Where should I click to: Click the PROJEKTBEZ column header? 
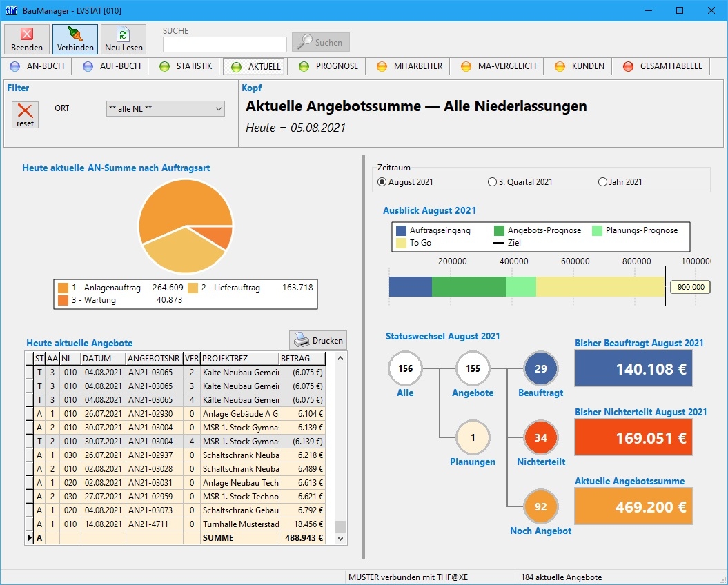(x=240, y=359)
